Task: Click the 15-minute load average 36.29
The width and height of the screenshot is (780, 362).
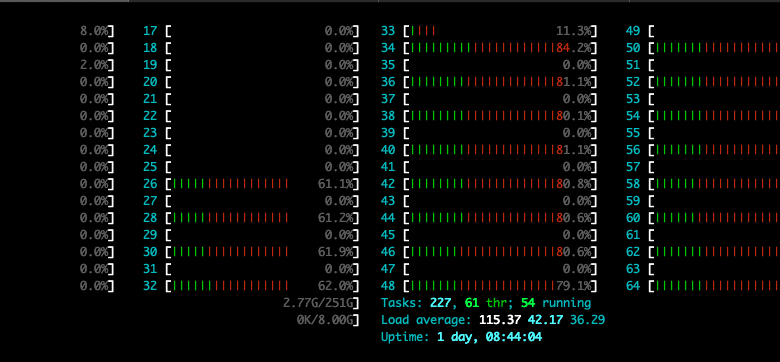Action: (587, 320)
